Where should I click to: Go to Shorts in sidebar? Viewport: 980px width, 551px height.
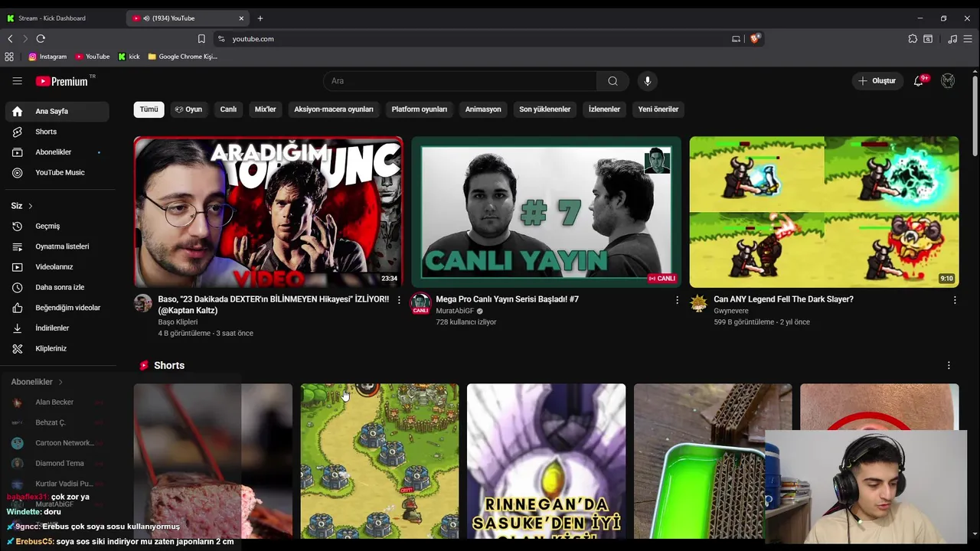(x=57, y=132)
